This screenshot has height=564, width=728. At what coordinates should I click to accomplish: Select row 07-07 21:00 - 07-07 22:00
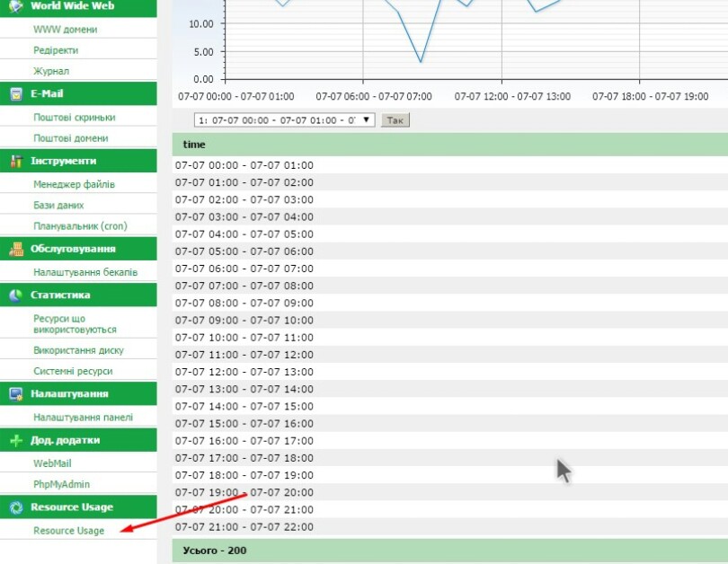coord(450,526)
